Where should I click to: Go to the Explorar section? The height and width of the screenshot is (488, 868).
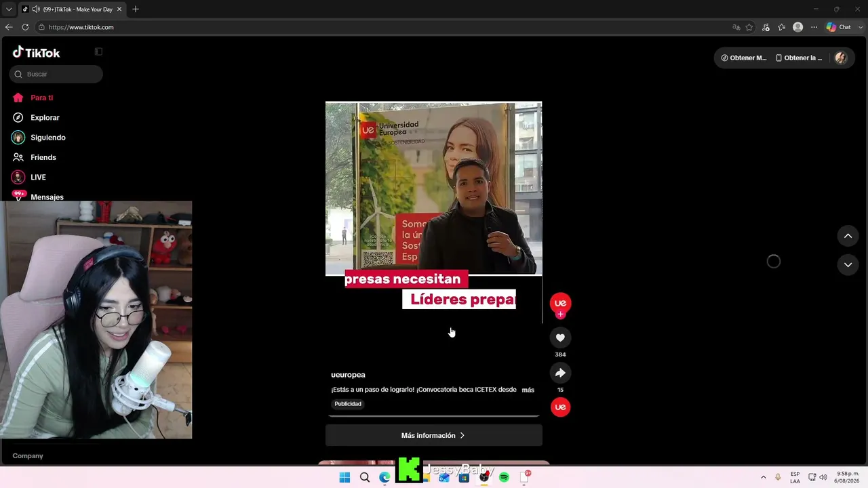coord(36,117)
